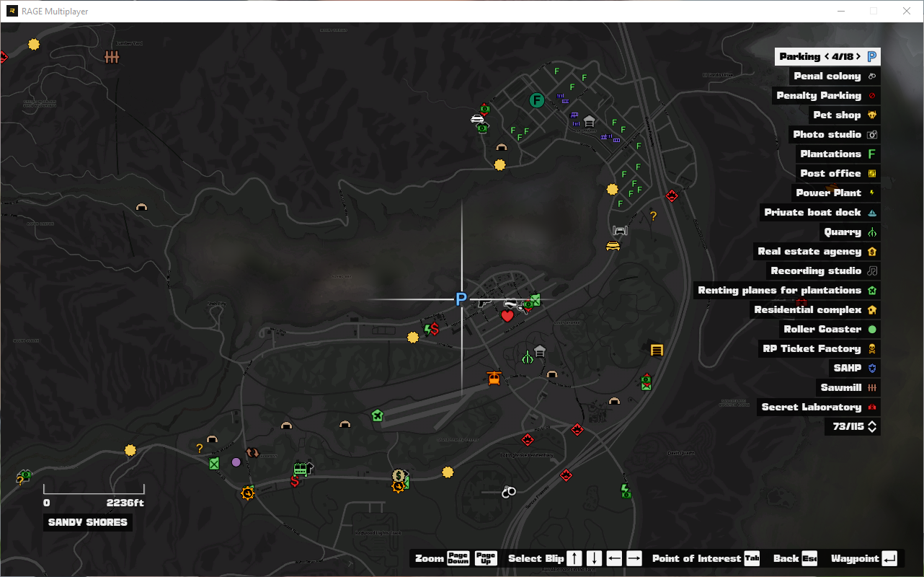Select the pistol blip right of the Parking blip

click(483, 304)
